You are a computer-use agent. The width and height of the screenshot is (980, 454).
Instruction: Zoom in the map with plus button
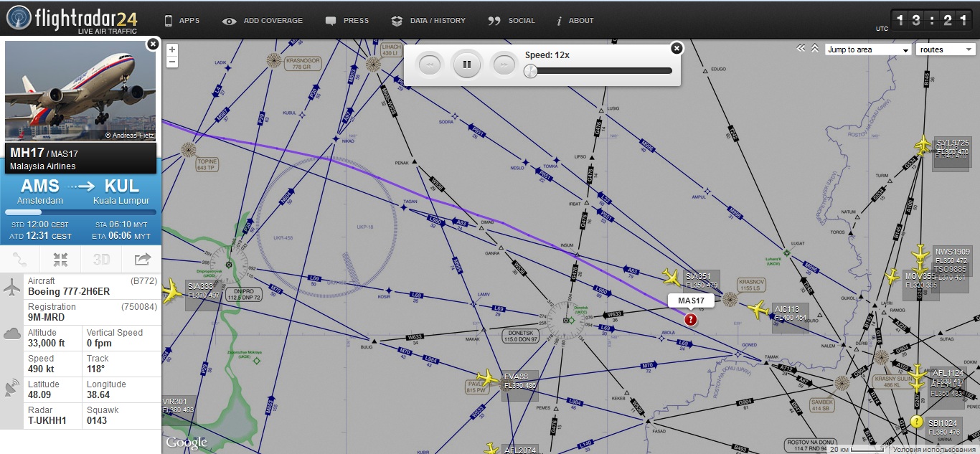pos(172,49)
